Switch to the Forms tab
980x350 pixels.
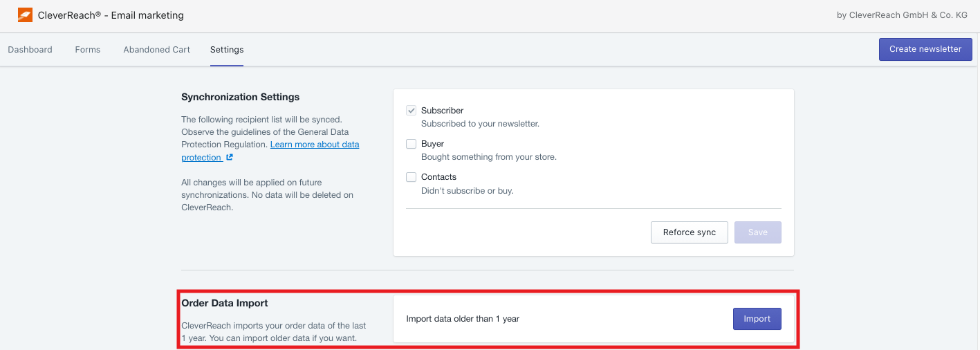click(88, 50)
